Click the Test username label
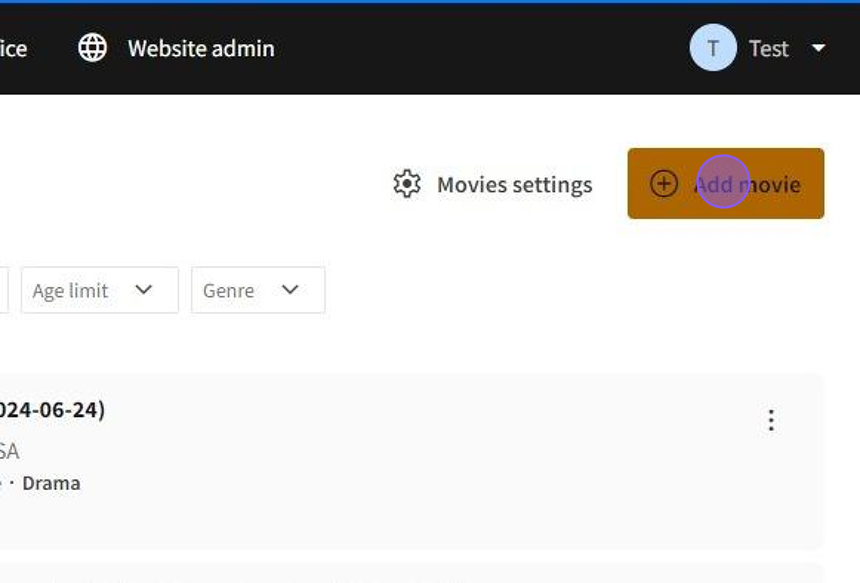The image size is (860, 583). (768, 48)
